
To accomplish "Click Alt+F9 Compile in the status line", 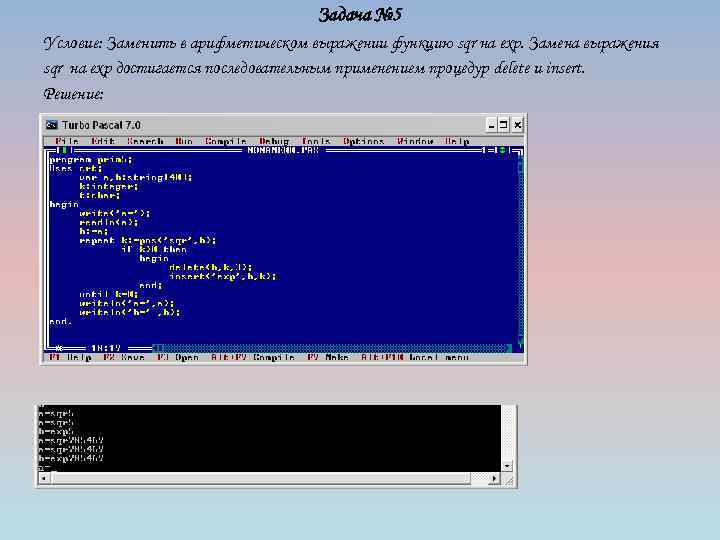I will click(x=253, y=357).
